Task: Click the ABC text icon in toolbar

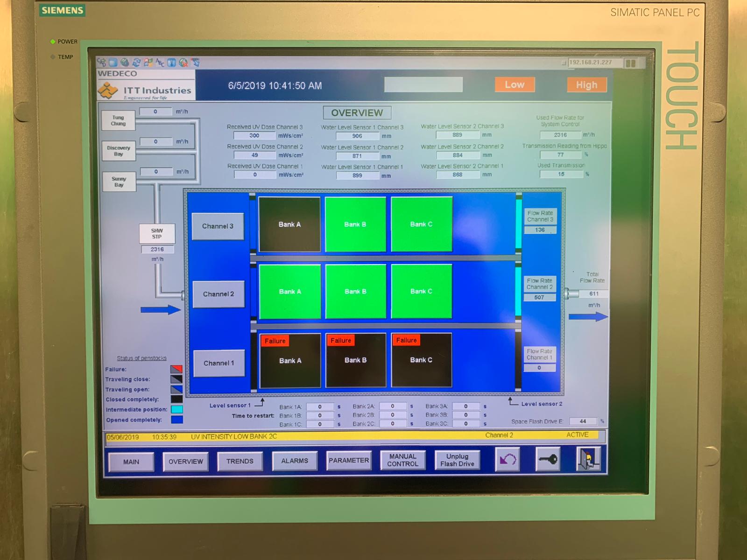Action: (160, 63)
